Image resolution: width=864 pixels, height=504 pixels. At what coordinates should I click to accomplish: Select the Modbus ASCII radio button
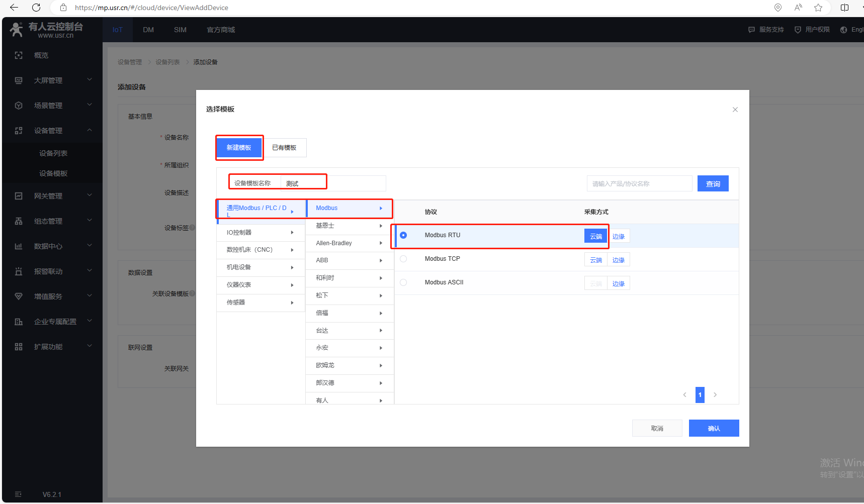(x=403, y=282)
